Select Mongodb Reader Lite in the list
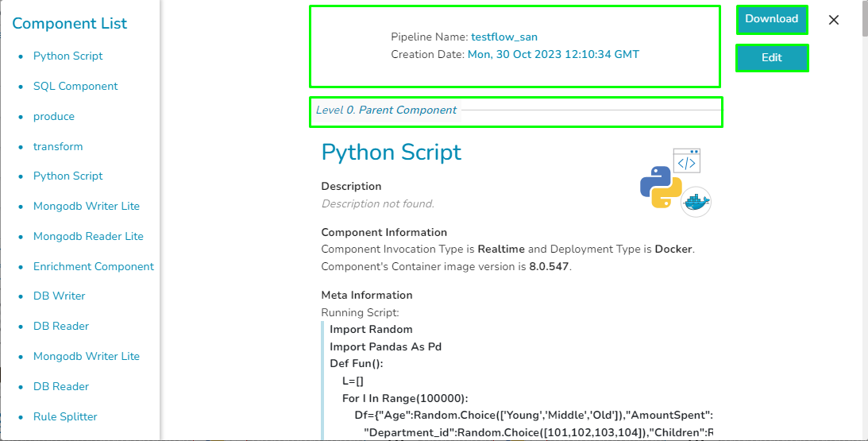 pyautogui.click(x=88, y=236)
